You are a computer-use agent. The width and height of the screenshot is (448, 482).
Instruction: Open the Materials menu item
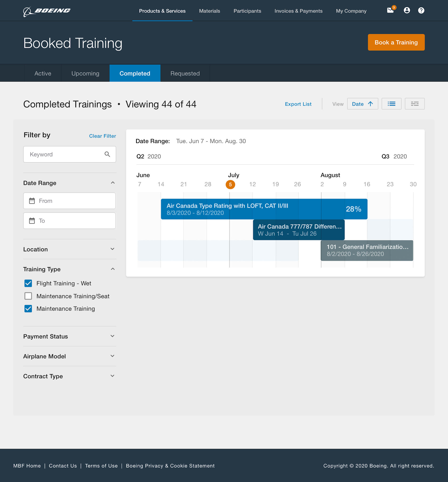coord(210,11)
